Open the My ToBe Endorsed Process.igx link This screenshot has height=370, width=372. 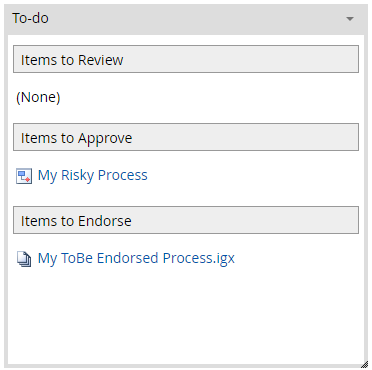coord(136,259)
